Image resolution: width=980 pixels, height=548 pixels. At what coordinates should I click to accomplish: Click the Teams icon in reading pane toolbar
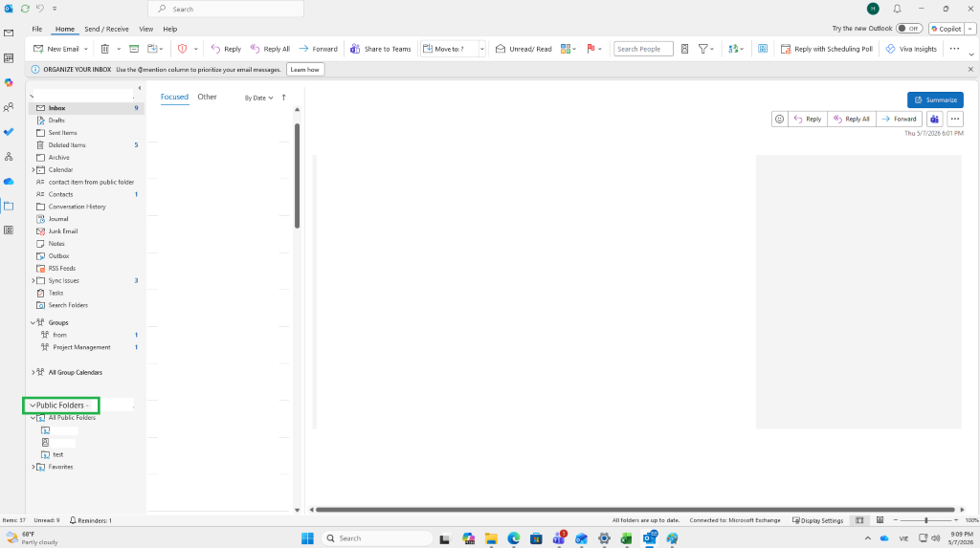pyautogui.click(x=934, y=119)
